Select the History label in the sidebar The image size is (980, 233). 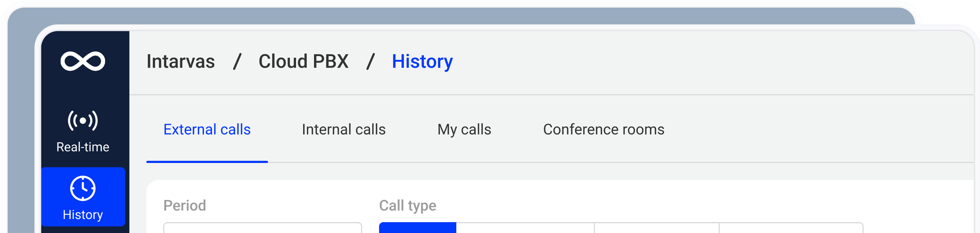coord(83,215)
